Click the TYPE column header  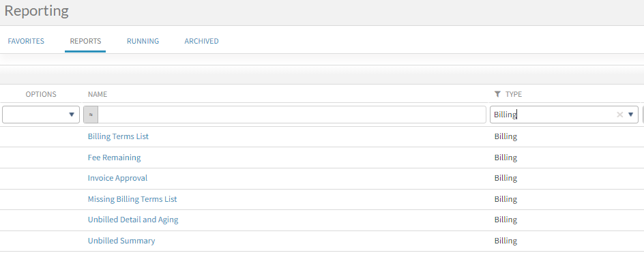[514, 95]
